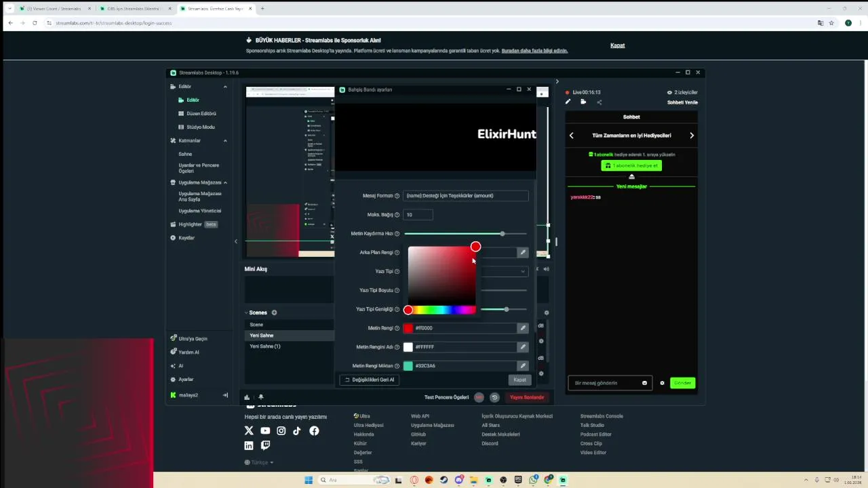This screenshot has height=488, width=868.
Task: Click the red Metin Rengi swatch
Action: click(408, 328)
